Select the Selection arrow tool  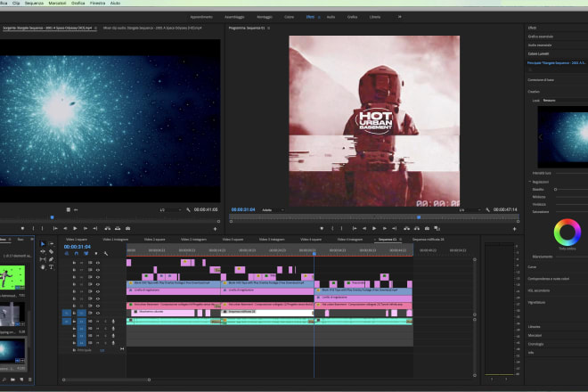point(43,244)
